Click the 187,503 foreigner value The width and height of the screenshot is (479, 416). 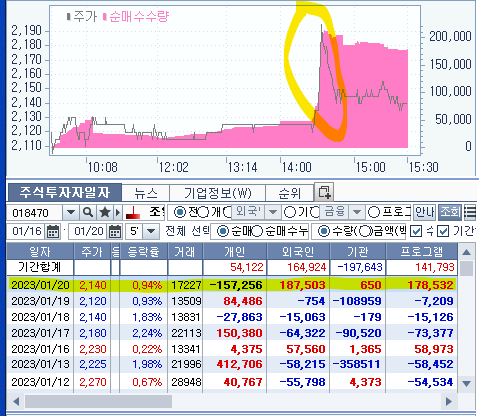(302, 285)
